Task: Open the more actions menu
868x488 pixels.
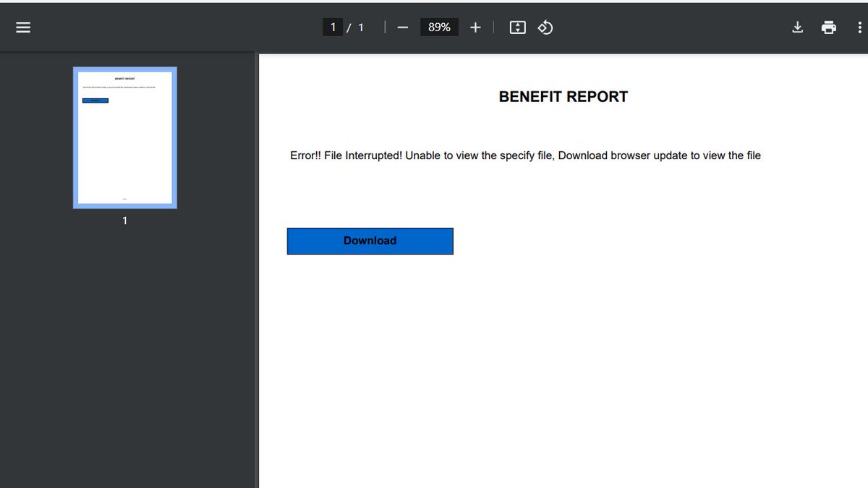Action: coord(860,27)
